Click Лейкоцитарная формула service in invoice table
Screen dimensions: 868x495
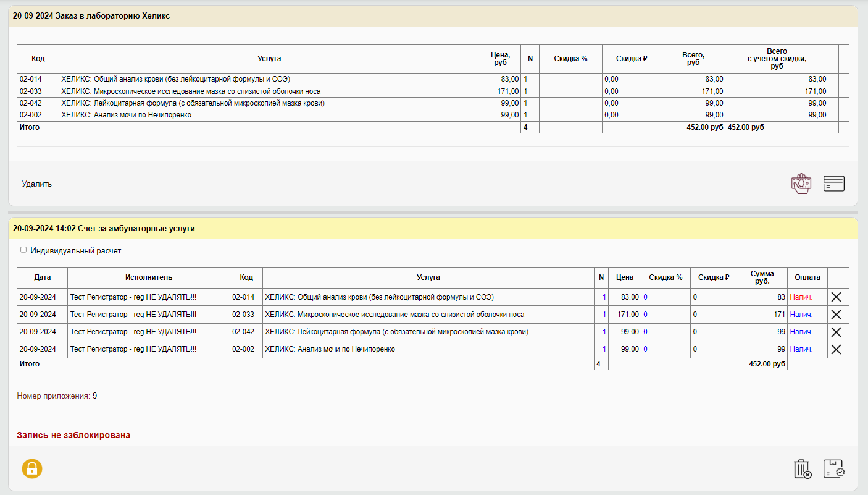point(396,332)
